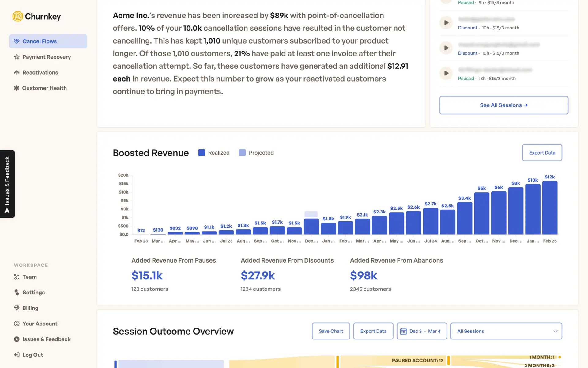Click the calendar icon in the date range

[x=403, y=331]
